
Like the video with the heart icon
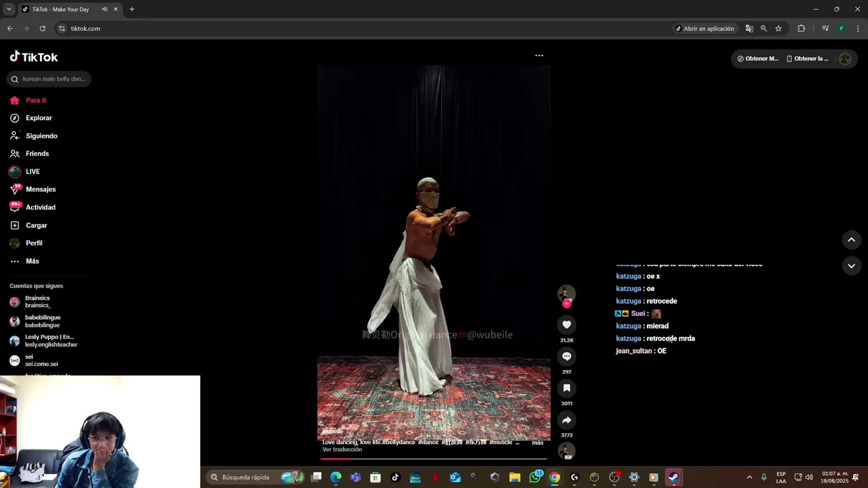click(x=567, y=325)
